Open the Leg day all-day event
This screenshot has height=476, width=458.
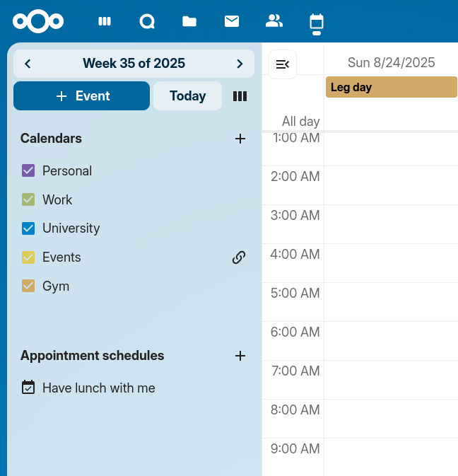pos(391,88)
